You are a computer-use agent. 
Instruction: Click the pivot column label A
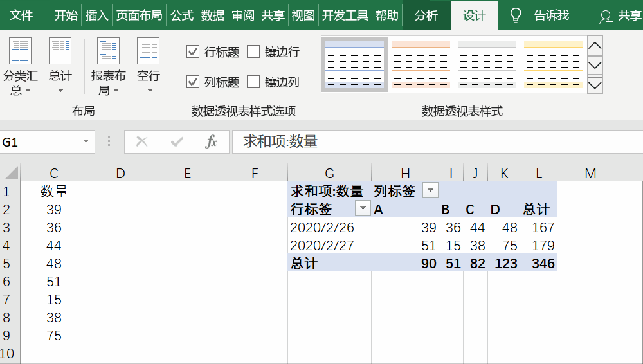tap(404, 209)
